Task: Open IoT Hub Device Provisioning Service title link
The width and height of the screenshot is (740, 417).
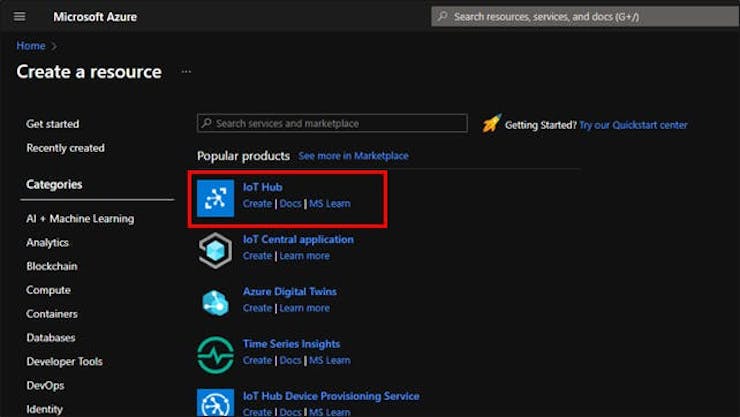Action: (331, 396)
